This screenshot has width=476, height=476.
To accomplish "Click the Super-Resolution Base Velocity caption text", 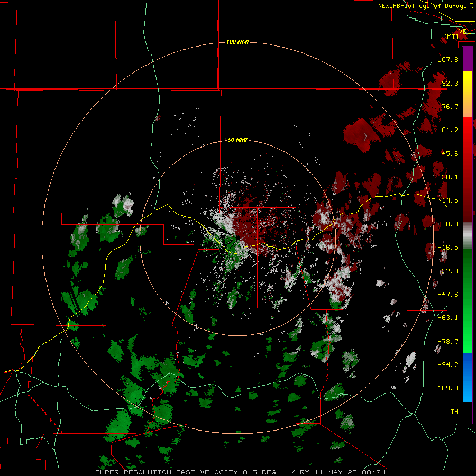I will tap(241, 472).
